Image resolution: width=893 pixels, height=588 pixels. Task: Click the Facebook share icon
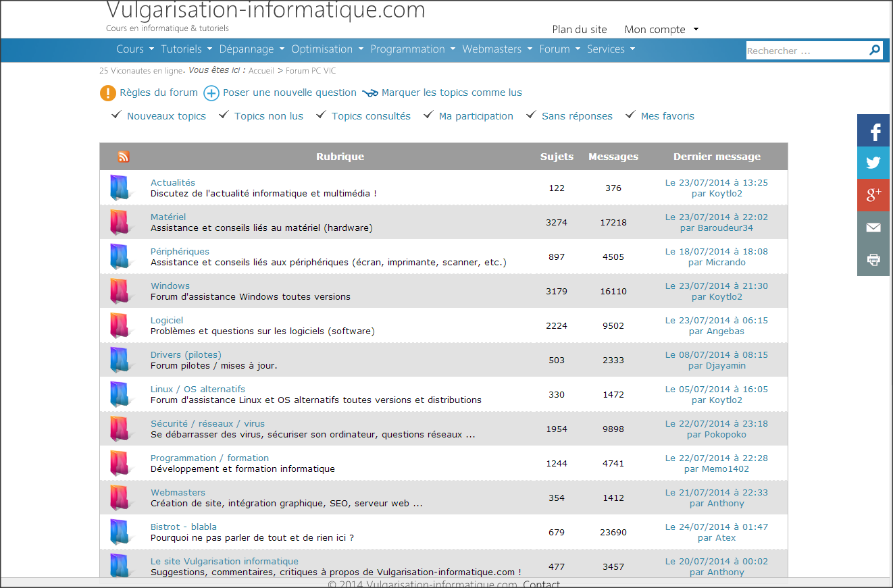pos(875,131)
